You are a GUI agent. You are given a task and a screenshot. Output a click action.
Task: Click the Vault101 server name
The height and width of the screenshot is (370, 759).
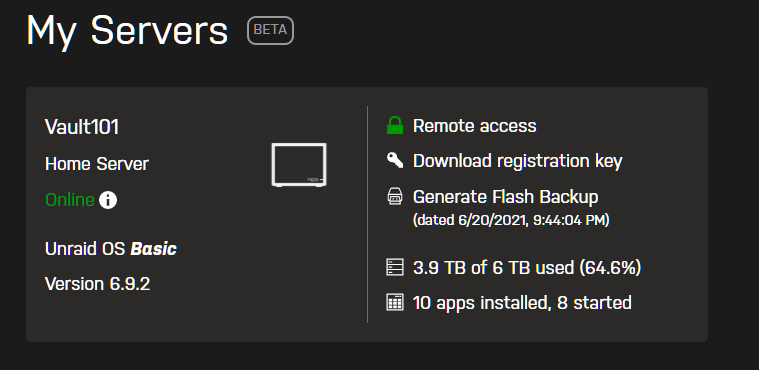coord(82,127)
